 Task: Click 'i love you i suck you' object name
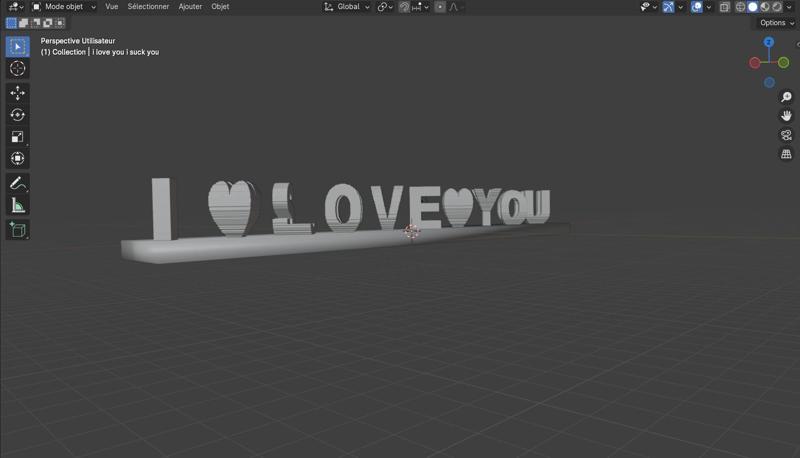click(x=126, y=52)
